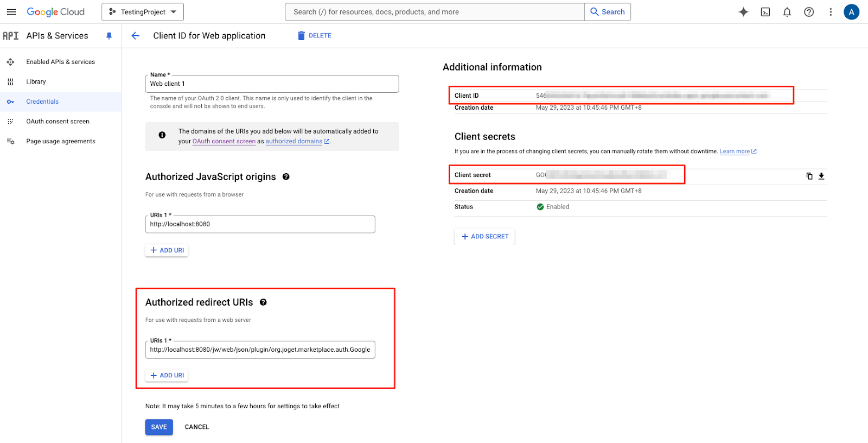Image resolution: width=868 pixels, height=443 pixels.
Task: Go back using the left arrow
Action: 136,36
